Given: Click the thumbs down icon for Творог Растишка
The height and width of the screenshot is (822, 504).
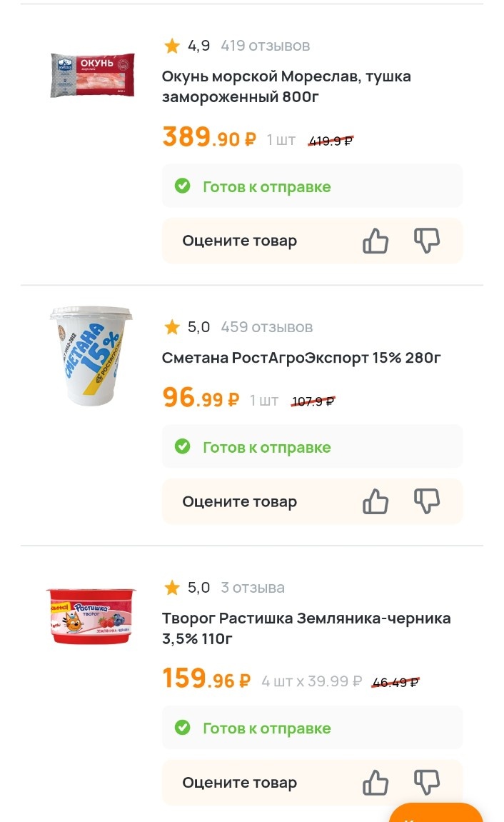Looking at the screenshot, I should point(427,783).
